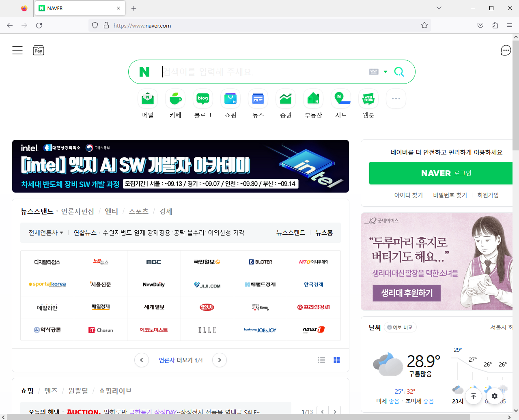Select the 엔터 tab
Image resolution: width=519 pixels, height=420 pixels.
point(111,211)
